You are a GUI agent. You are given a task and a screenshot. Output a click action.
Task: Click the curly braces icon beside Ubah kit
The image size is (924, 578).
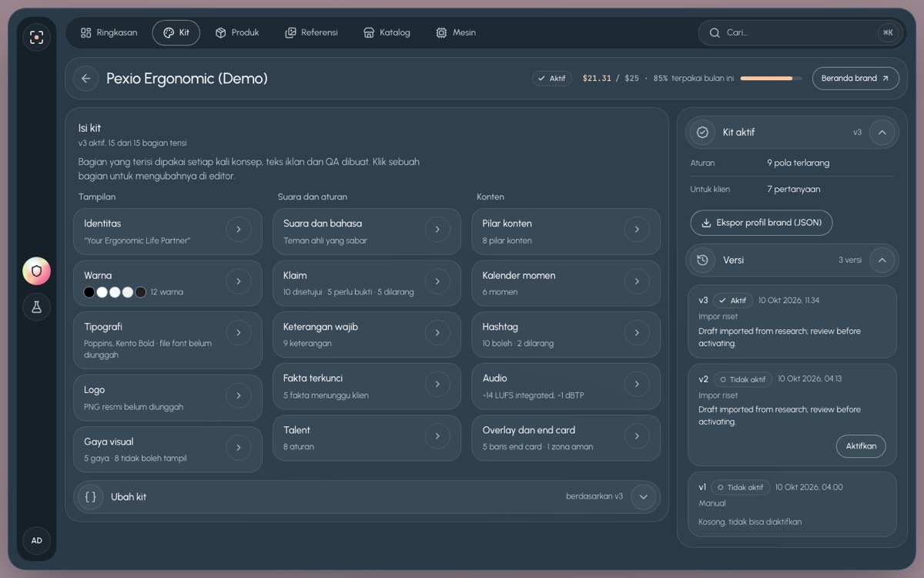(x=90, y=497)
